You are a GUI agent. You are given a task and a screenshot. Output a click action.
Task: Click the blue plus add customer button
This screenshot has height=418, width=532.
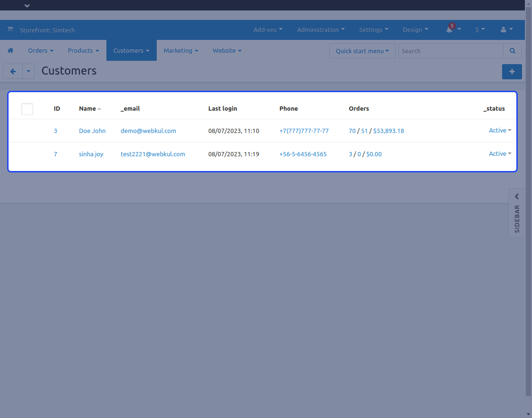tap(512, 72)
